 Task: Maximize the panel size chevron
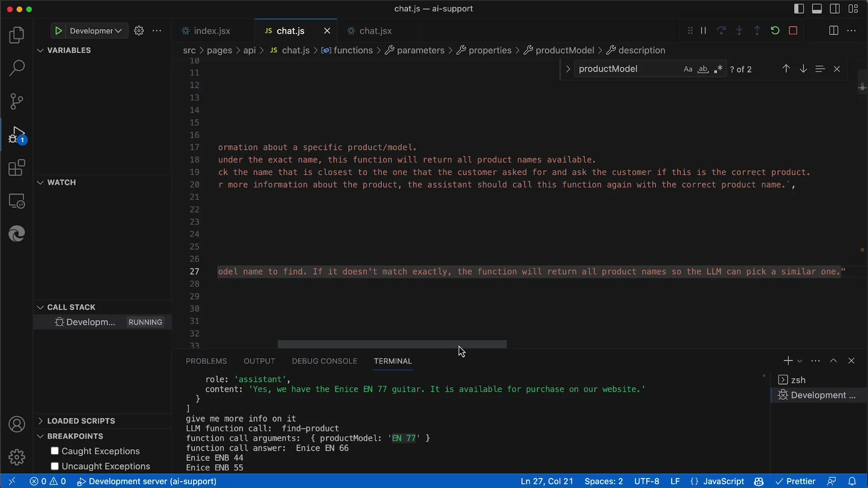[834, 361]
